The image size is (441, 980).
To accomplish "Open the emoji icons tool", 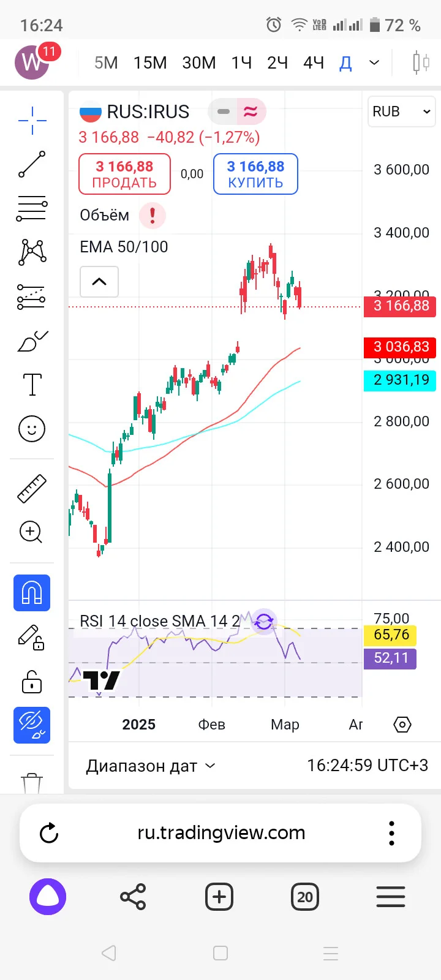I will click(32, 429).
